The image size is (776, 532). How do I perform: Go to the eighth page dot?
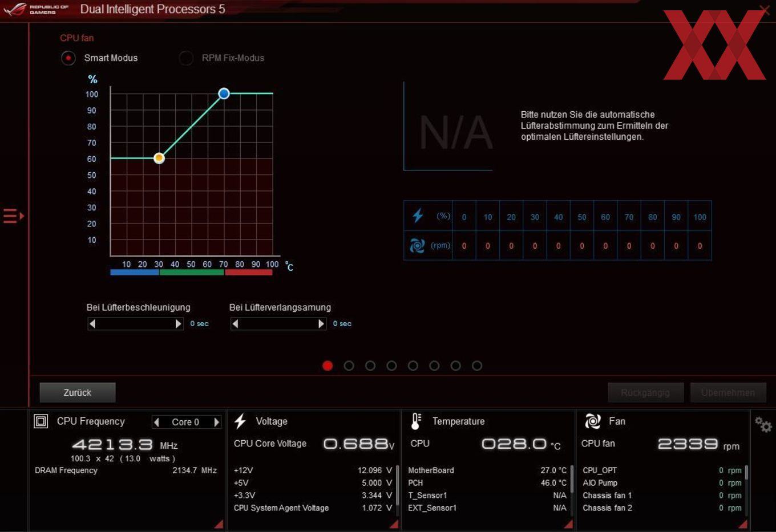pos(477,366)
